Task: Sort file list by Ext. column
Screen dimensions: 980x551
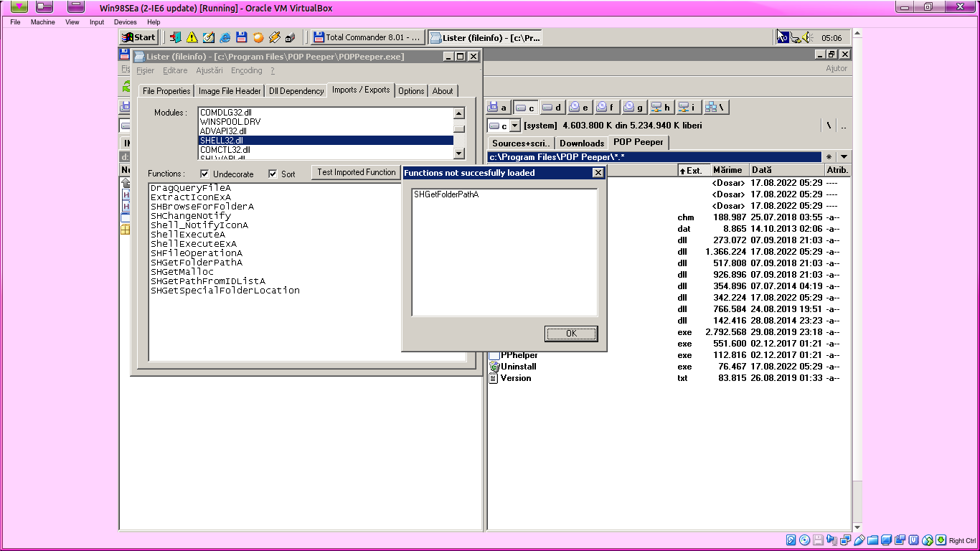Action: tap(694, 170)
